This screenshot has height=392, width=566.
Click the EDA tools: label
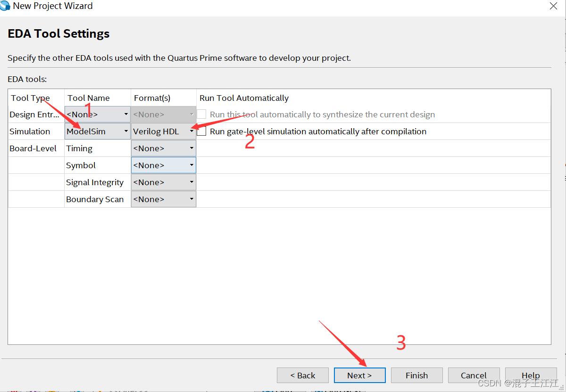pos(27,79)
